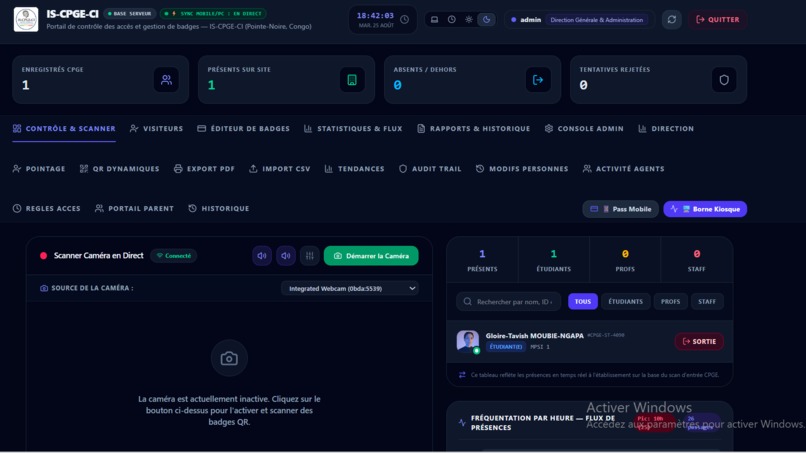Screen dimensions: 806x453
Task: Click the Étudiants counter tile
Action: [554, 260]
